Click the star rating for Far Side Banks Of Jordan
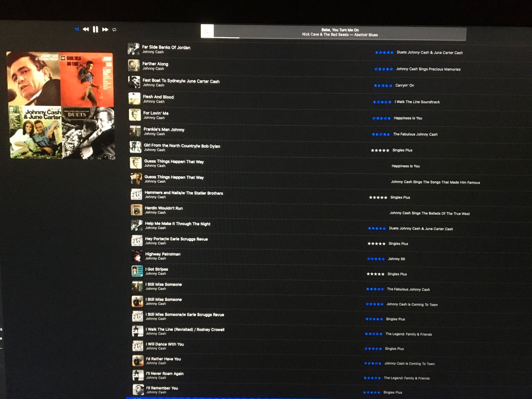The width and height of the screenshot is (532, 399). [x=384, y=53]
